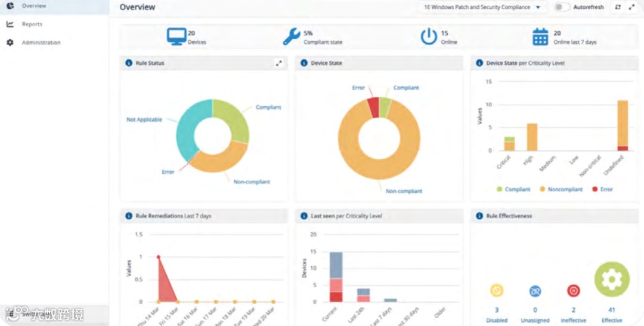644x326 pixels.
Task: Click the Undefined bar in Device State chart
Action: [x=624, y=126]
